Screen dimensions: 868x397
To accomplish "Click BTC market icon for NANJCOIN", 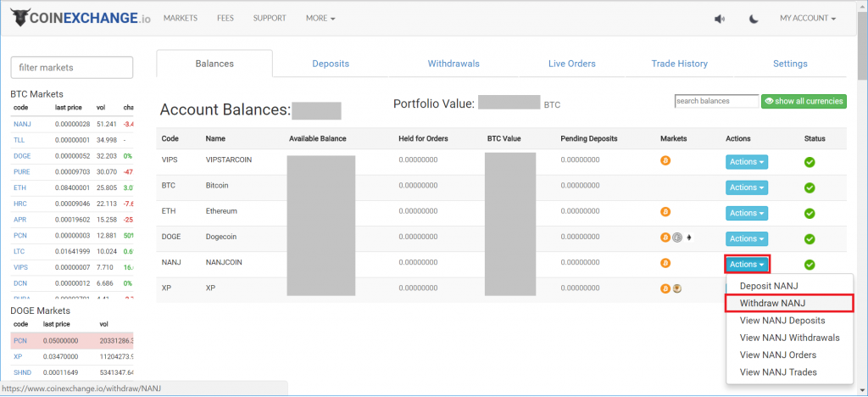I will click(x=665, y=263).
